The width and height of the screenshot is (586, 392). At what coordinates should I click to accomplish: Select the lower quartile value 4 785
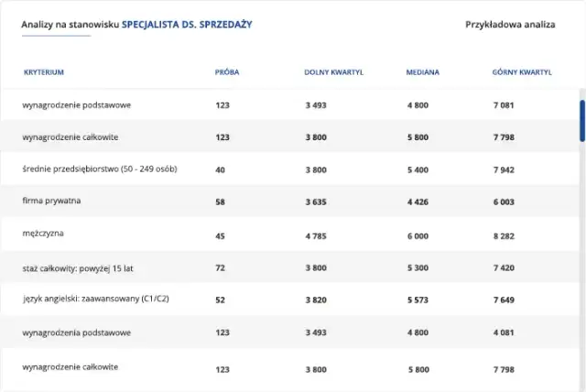tap(316, 235)
